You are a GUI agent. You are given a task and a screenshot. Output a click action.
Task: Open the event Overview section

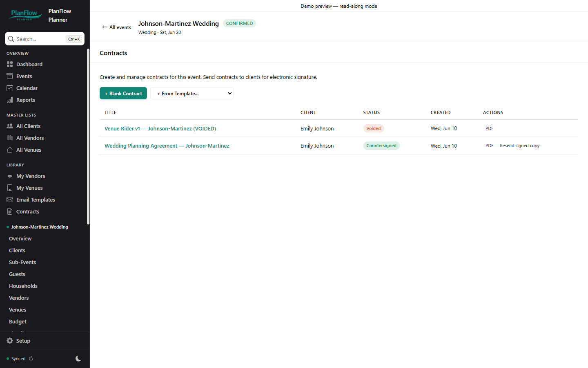coord(20,238)
